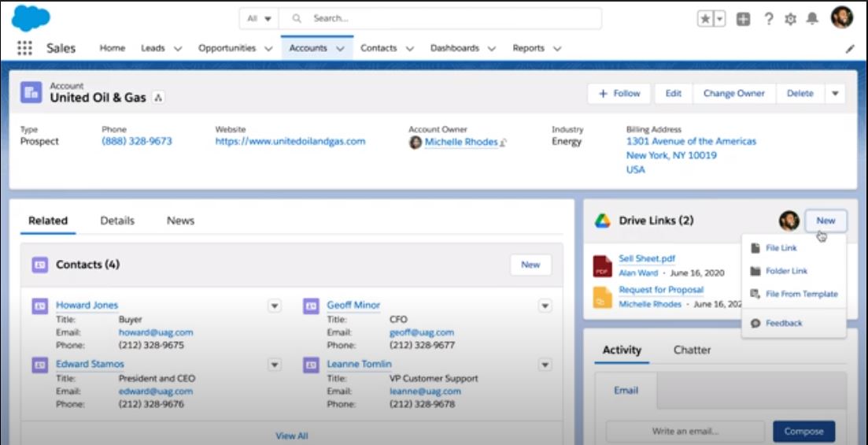The image size is (868, 445).
Task: Click View All contacts link
Action: (x=292, y=436)
